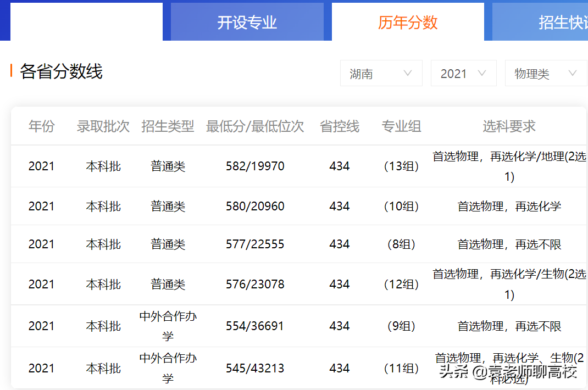Screen dimensions: 588x390
Task: Expand the 2021 year selector
Action: click(463, 73)
